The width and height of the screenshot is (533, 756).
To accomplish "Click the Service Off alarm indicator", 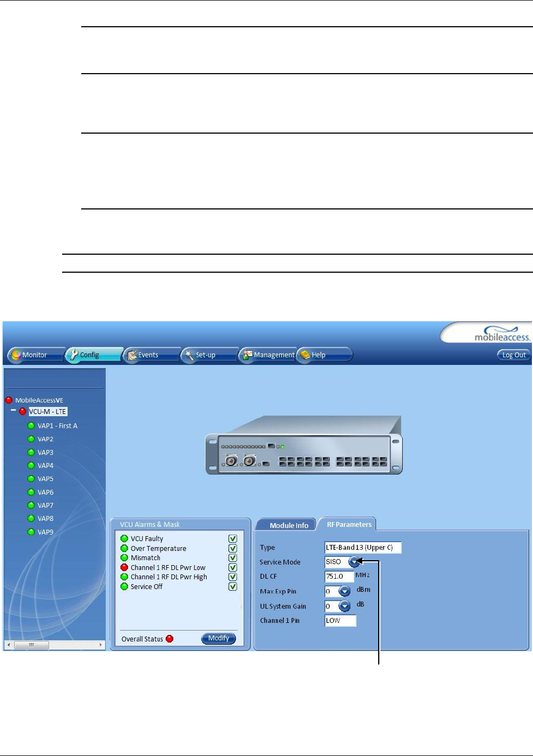I will [x=124, y=587].
